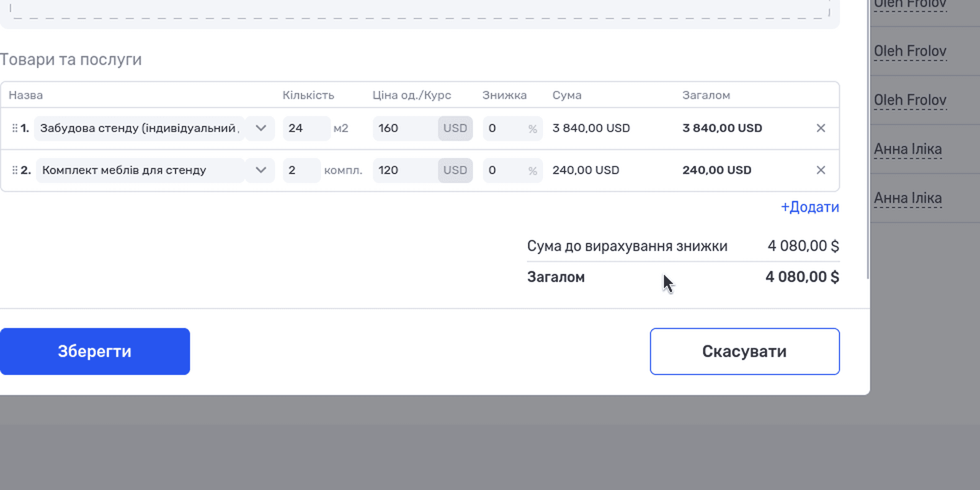Click the Загалом 4 080,00 $ amount

[802, 277]
